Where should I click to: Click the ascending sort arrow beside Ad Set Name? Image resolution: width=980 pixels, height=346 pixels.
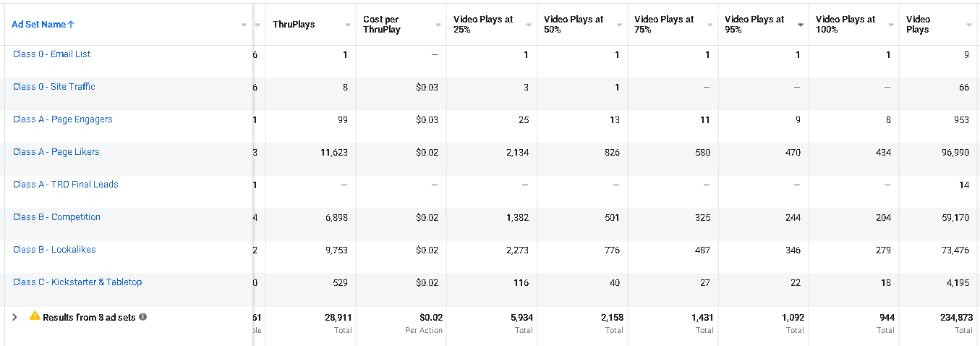coord(71,25)
